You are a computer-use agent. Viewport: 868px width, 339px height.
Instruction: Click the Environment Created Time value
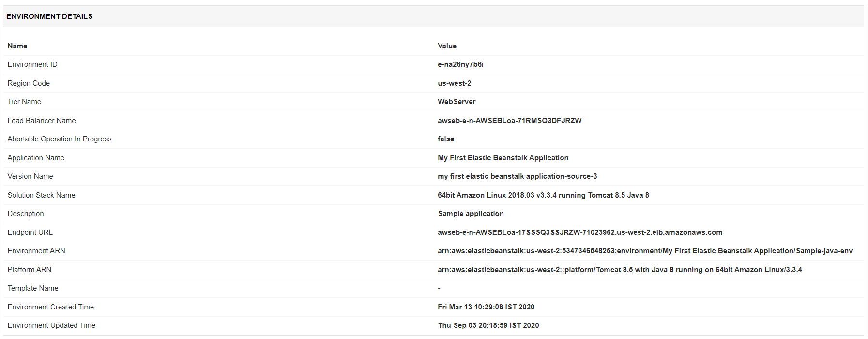(x=486, y=307)
